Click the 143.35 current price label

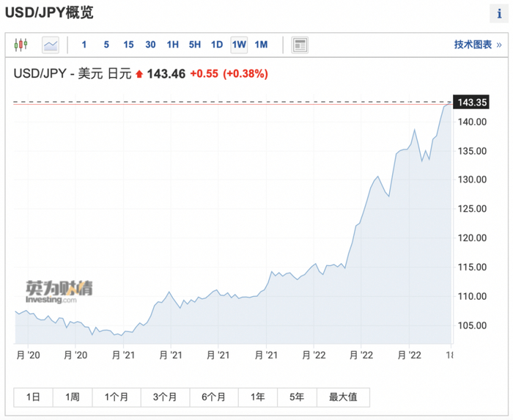point(472,102)
